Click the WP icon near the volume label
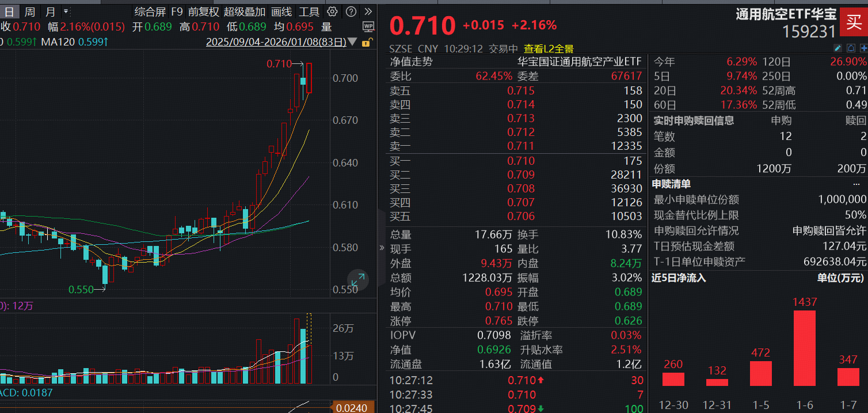Screen dimensions: 868x413 coord(368,26)
